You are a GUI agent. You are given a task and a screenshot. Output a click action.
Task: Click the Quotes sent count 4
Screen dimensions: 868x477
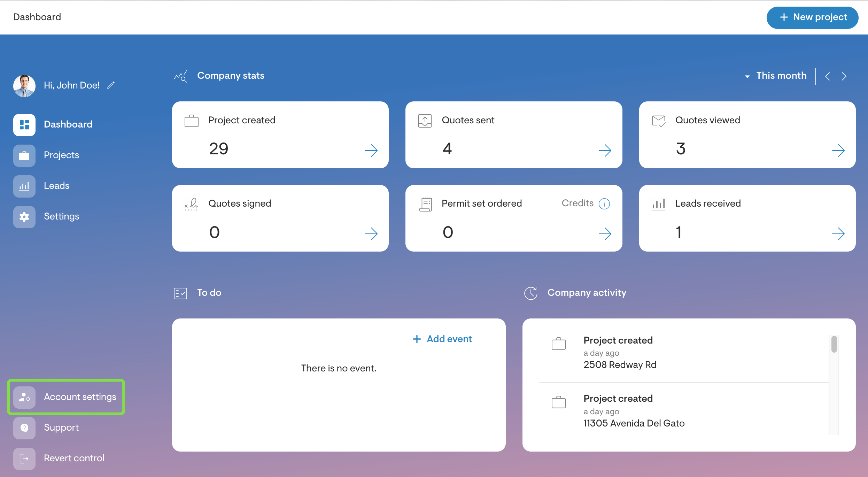coord(447,149)
